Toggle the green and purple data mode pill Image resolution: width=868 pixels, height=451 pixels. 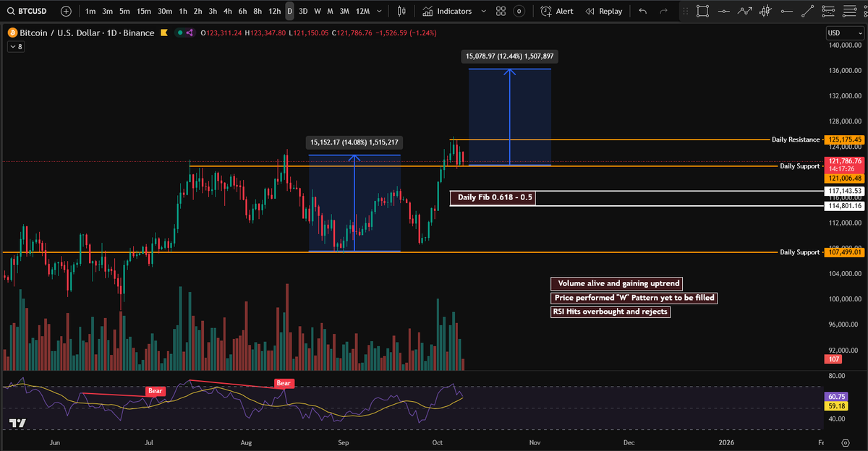click(x=185, y=33)
